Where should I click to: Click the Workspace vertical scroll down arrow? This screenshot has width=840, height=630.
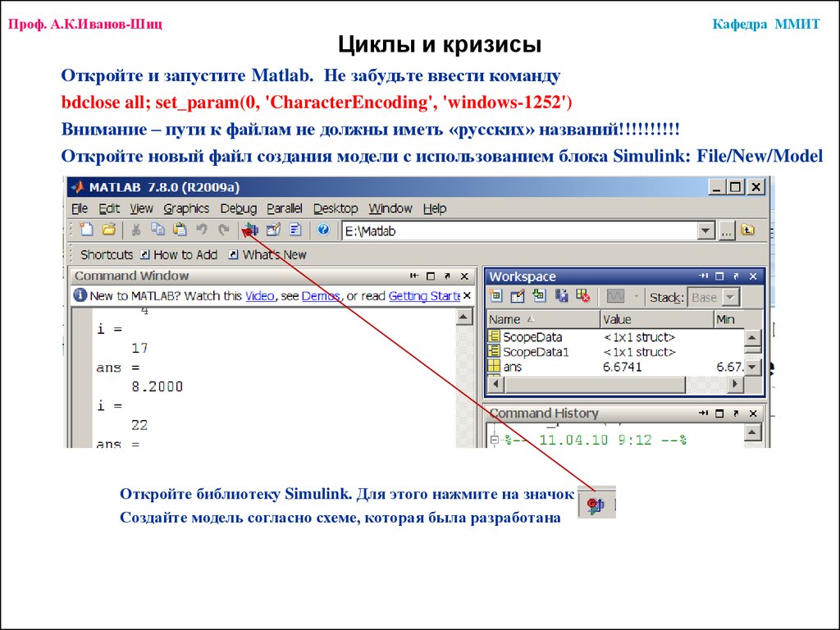pyautogui.click(x=752, y=367)
